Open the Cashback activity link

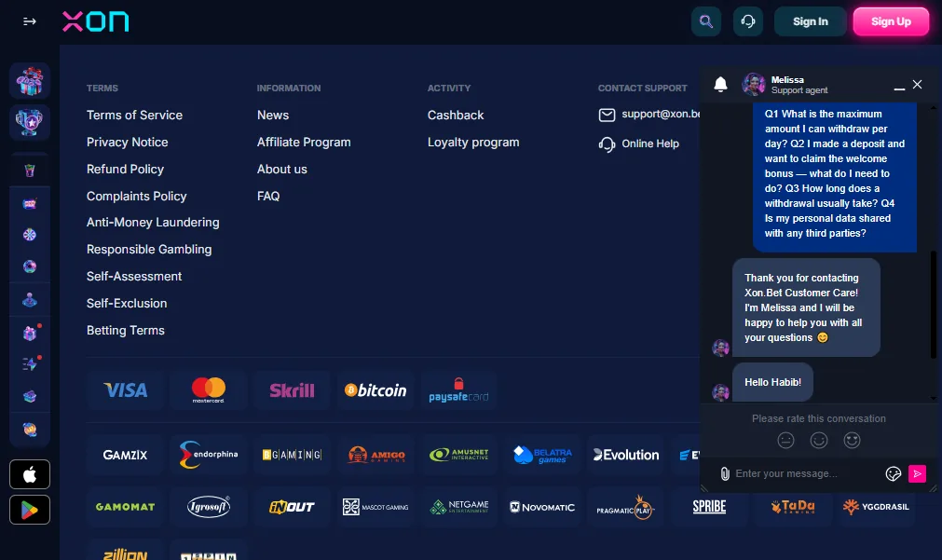[456, 115]
